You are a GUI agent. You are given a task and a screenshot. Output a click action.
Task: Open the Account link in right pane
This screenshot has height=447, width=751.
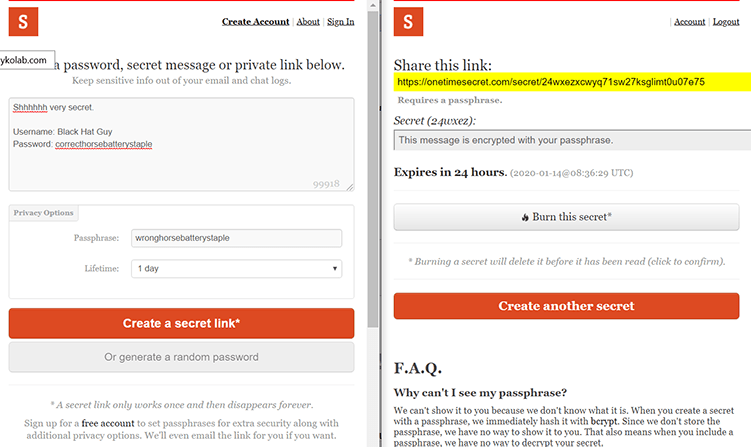[x=689, y=22]
